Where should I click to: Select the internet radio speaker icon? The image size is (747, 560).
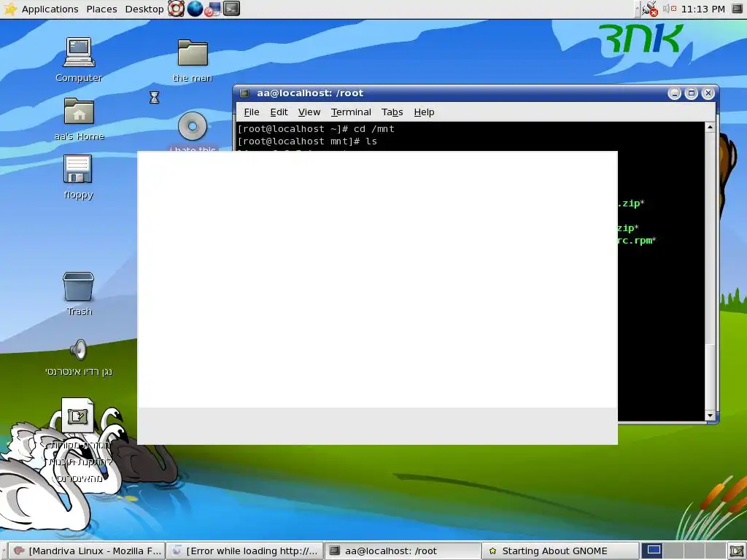coord(79,357)
